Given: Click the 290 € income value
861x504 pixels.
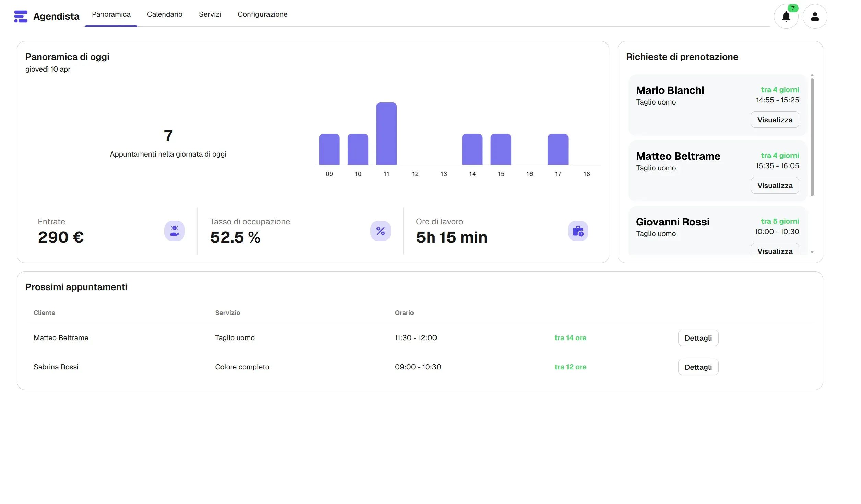Looking at the screenshot, I should (61, 237).
